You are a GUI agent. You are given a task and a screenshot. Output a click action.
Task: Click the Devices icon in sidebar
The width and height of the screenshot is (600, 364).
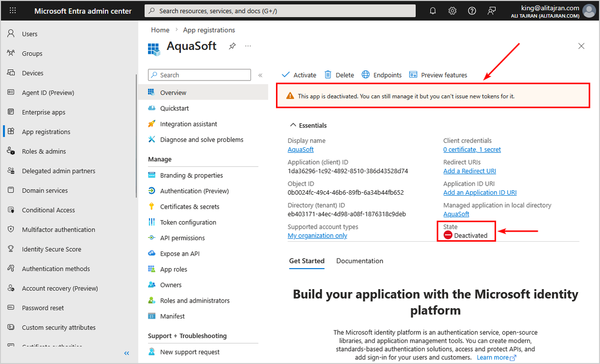click(11, 73)
